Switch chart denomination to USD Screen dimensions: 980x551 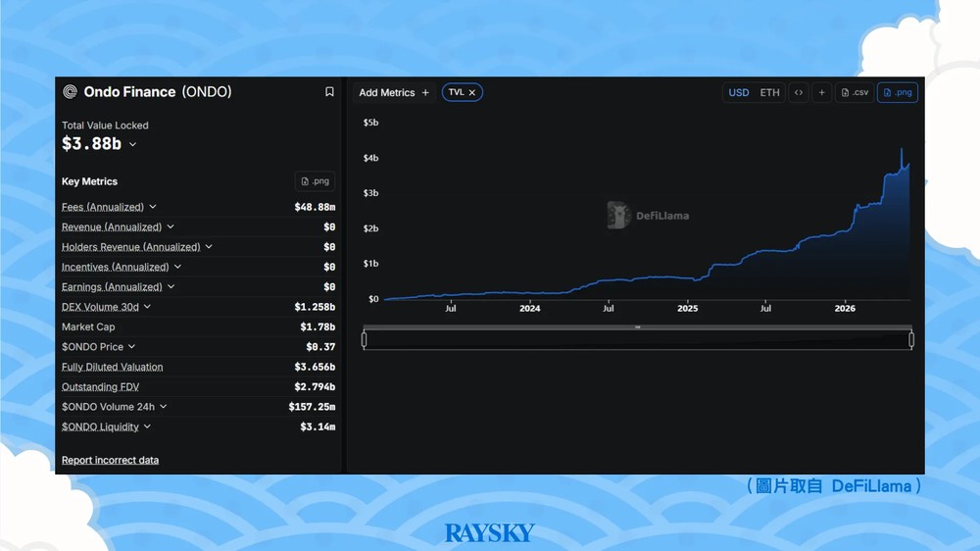click(x=739, y=92)
